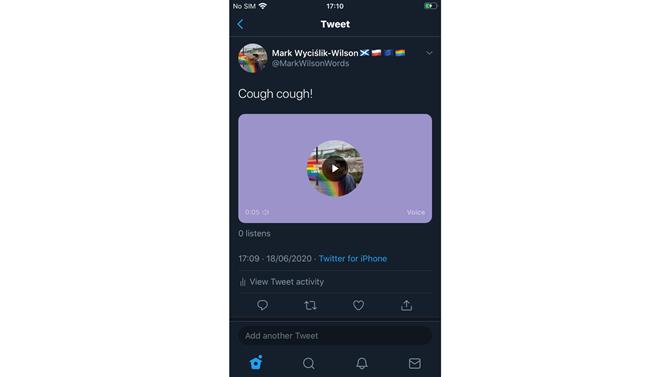
Task: Tap the back arrow in the header
Action: tap(241, 24)
